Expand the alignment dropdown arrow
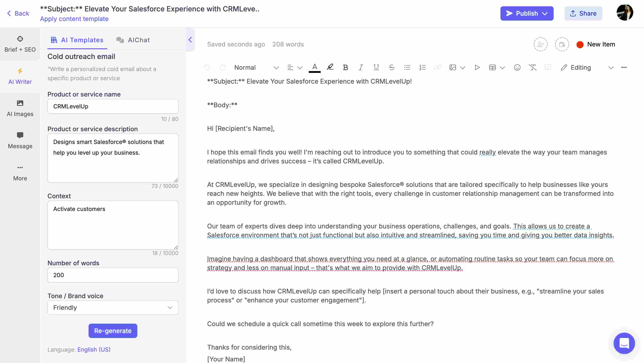 [300, 68]
